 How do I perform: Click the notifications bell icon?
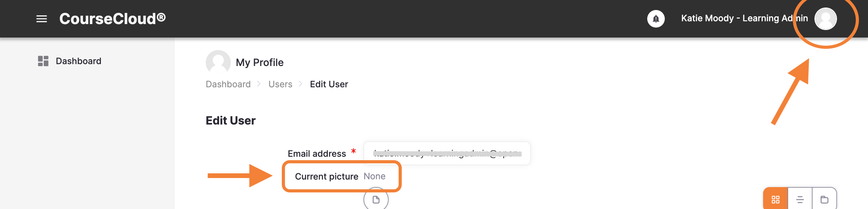pos(655,19)
